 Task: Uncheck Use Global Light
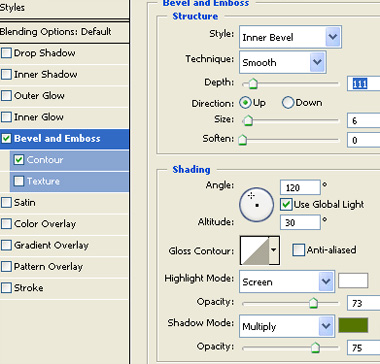tap(286, 204)
